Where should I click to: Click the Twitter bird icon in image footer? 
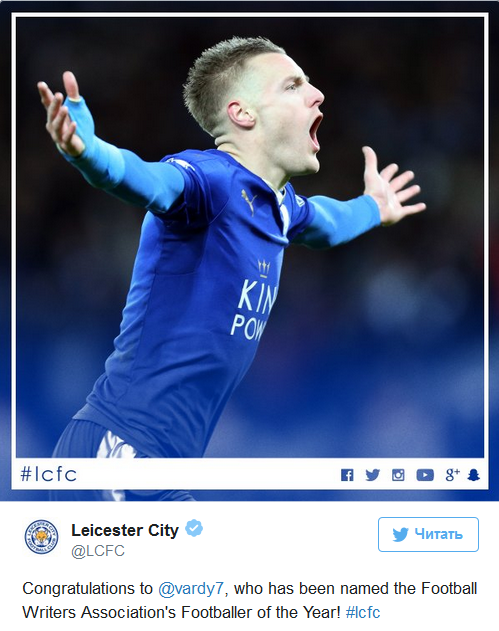pos(373,475)
